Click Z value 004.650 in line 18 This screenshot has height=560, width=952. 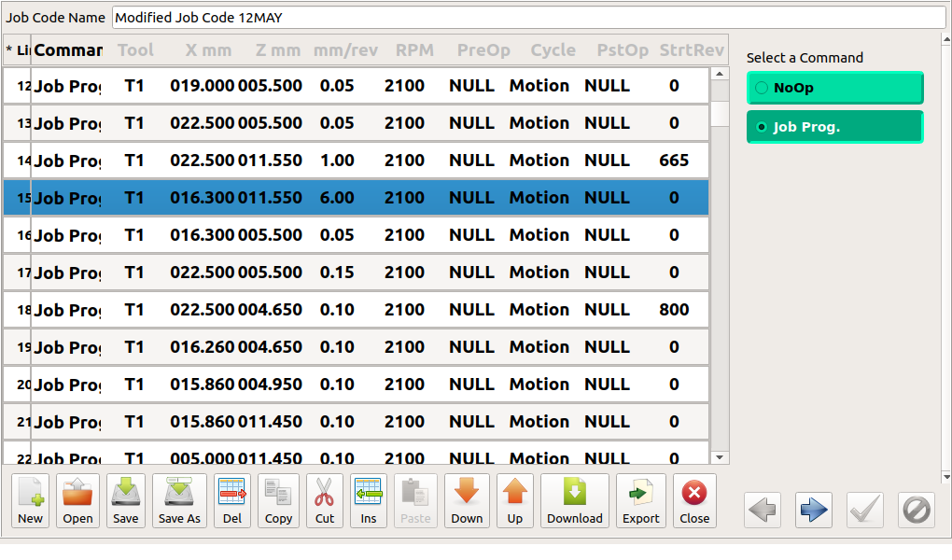click(x=270, y=310)
